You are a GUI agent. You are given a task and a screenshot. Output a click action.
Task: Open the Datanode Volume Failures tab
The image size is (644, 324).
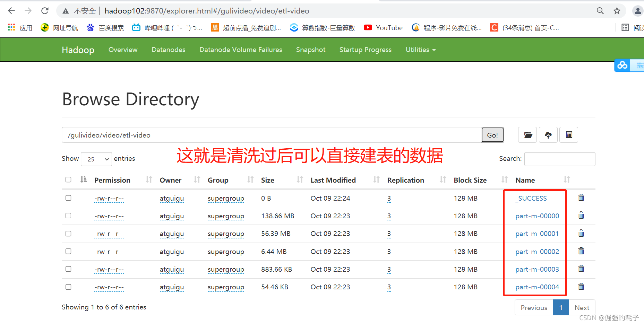coord(241,50)
